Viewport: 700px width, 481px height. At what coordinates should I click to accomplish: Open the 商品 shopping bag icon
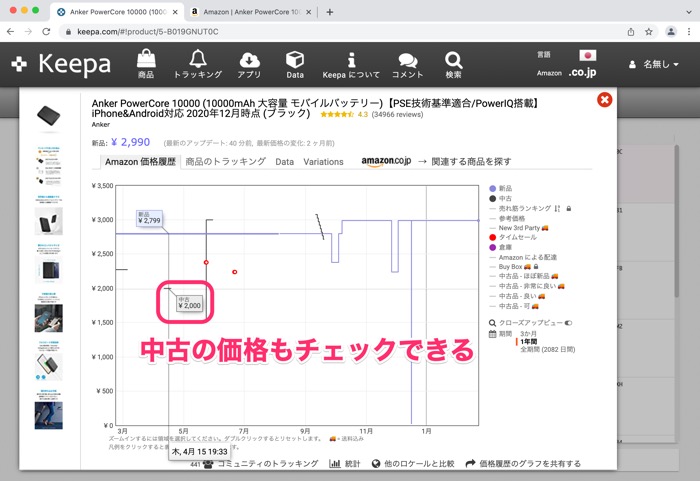(146, 64)
